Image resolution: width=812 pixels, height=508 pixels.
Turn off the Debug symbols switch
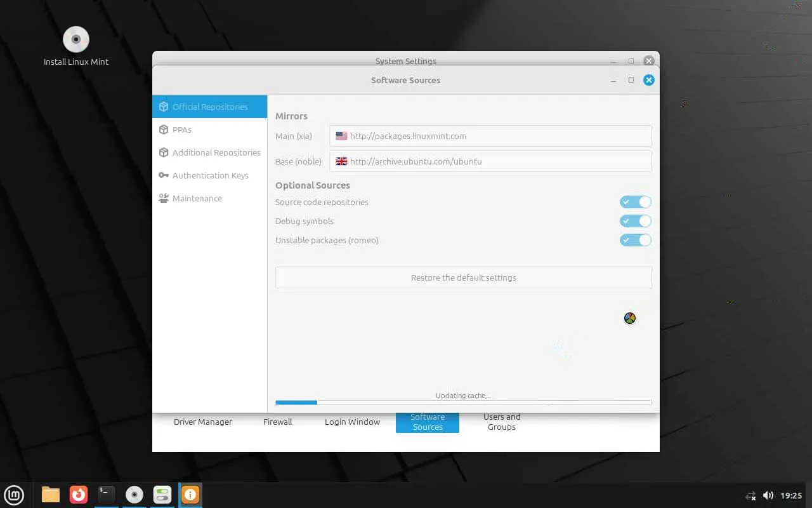coord(636,221)
